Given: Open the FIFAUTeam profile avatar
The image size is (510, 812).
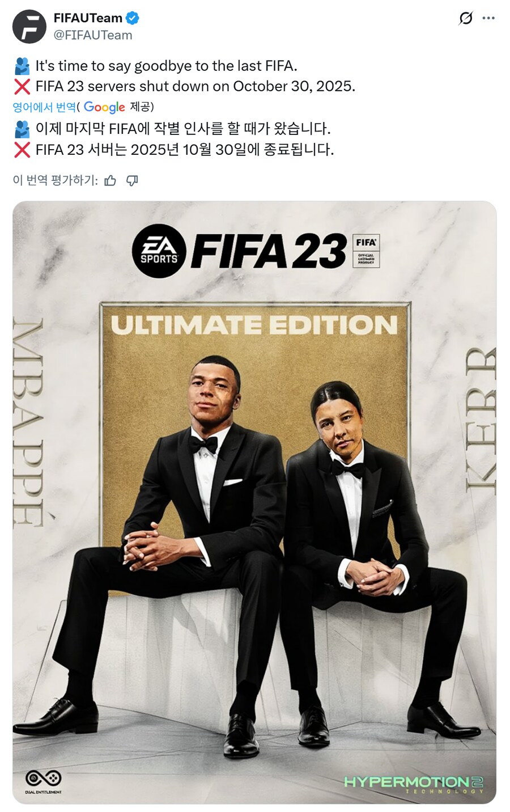Looking at the screenshot, I should click(x=29, y=27).
